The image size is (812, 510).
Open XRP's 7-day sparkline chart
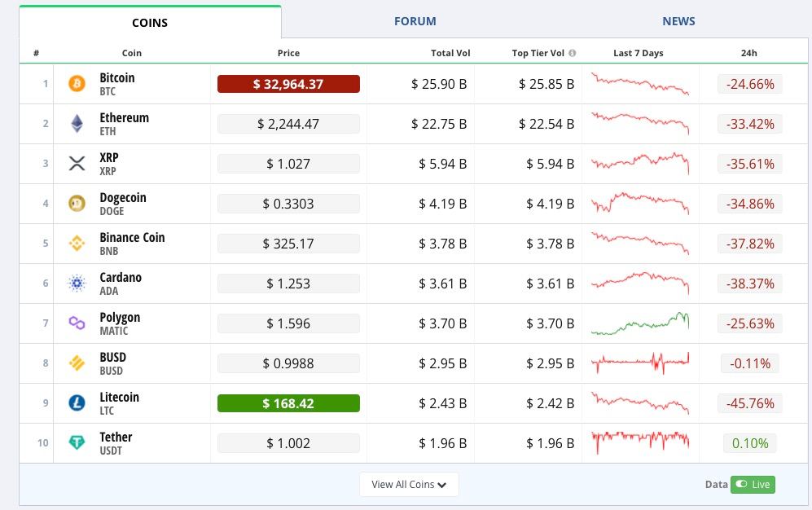click(x=640, y=164)
